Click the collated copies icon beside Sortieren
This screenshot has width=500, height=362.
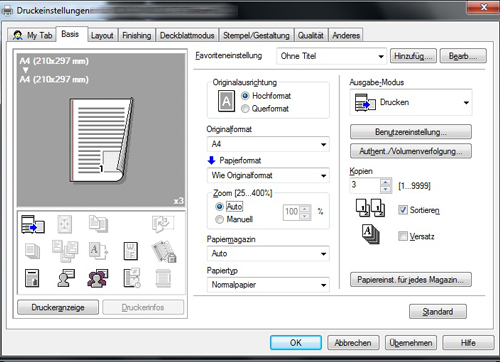click(370, 208)
